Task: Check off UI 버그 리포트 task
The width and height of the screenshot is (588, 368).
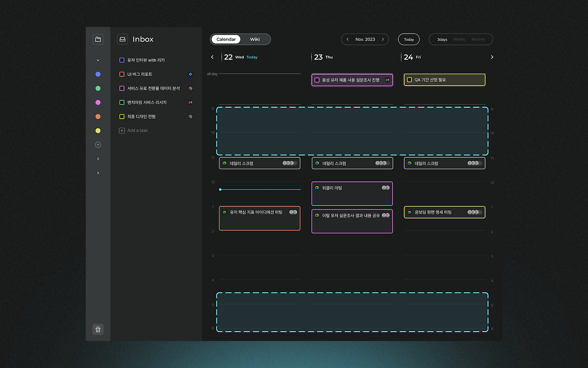Action: (x=122, y=74)
